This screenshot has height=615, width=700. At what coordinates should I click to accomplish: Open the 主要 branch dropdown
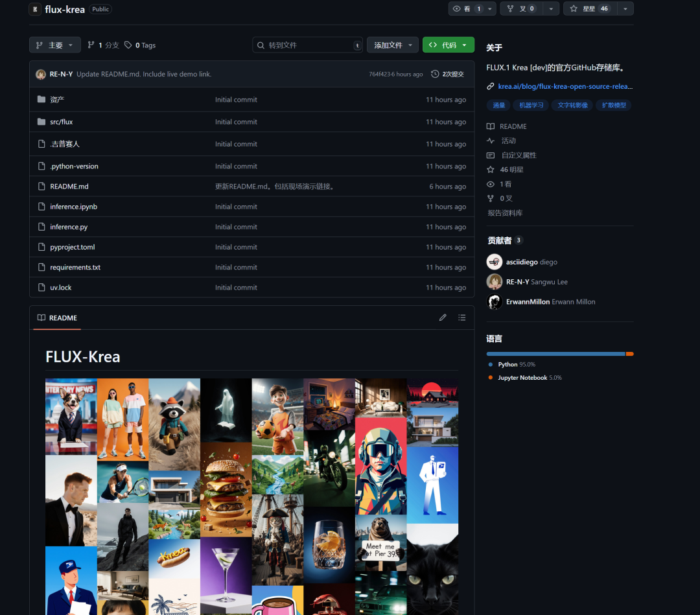[55, 45]
